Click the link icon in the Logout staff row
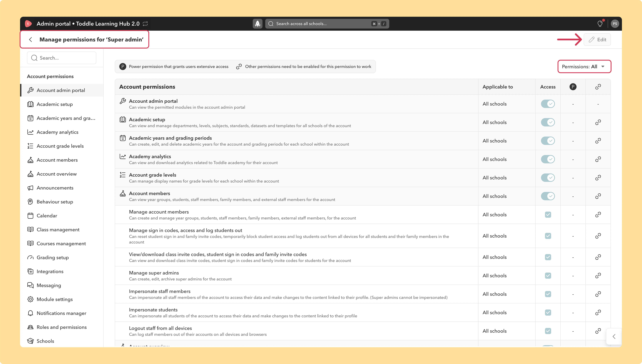Viewport: 642px width, 364px height. tap(598, 331)
